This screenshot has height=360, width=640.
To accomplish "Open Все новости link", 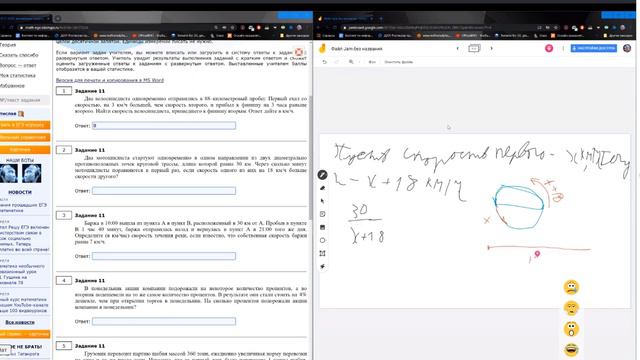I will click(x=20, y=322).
